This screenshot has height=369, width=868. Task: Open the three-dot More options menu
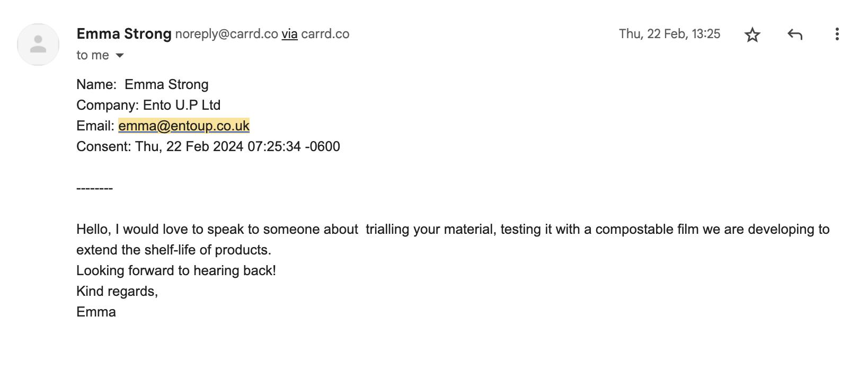pos(837,34)
